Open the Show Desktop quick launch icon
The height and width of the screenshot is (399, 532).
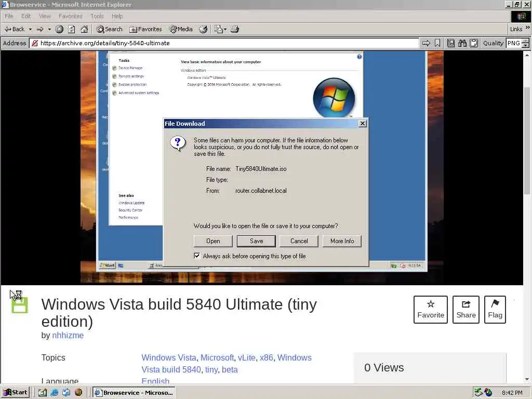(43, 392)
